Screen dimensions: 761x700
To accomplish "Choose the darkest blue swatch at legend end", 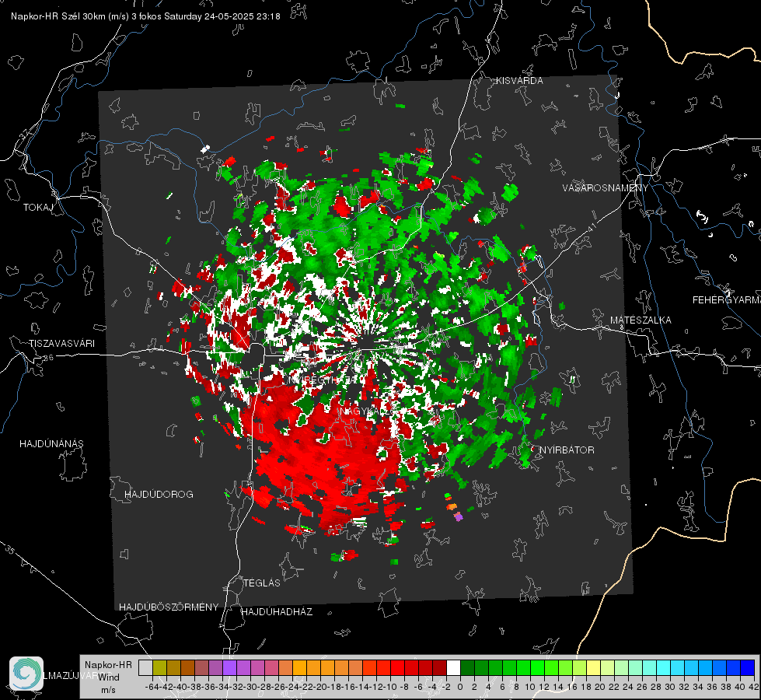I will 748,667.
